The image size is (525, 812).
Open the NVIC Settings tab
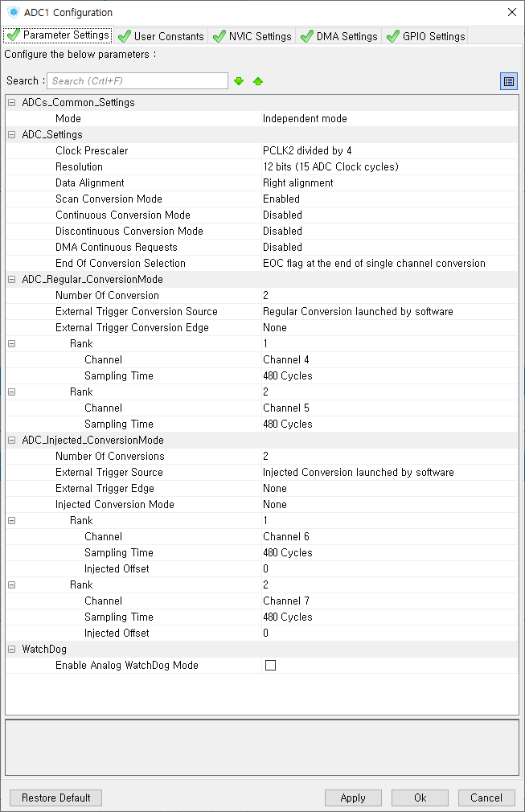[x=252, y=36]
